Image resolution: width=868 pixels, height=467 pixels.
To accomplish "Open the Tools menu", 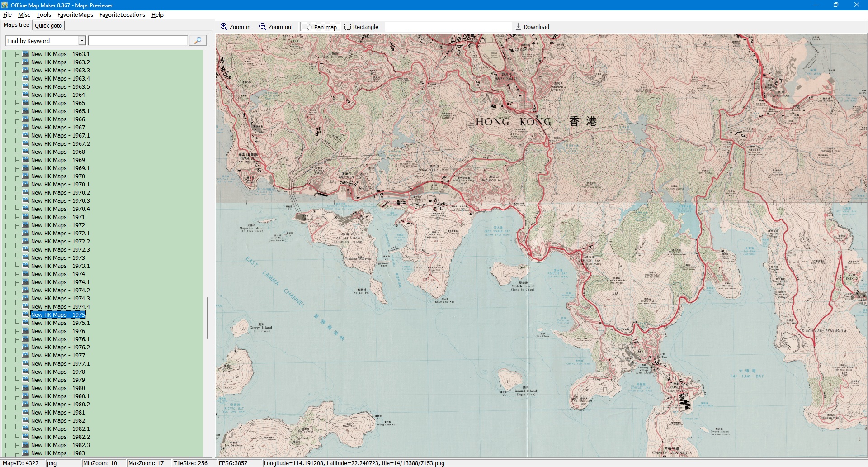I will [44, 15].
